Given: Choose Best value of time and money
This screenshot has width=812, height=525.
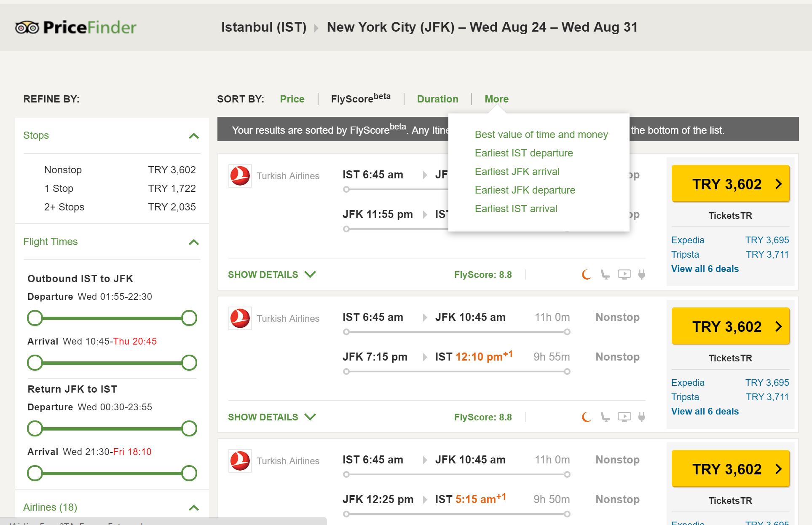Looking at the screenshot, I should 541,135.
